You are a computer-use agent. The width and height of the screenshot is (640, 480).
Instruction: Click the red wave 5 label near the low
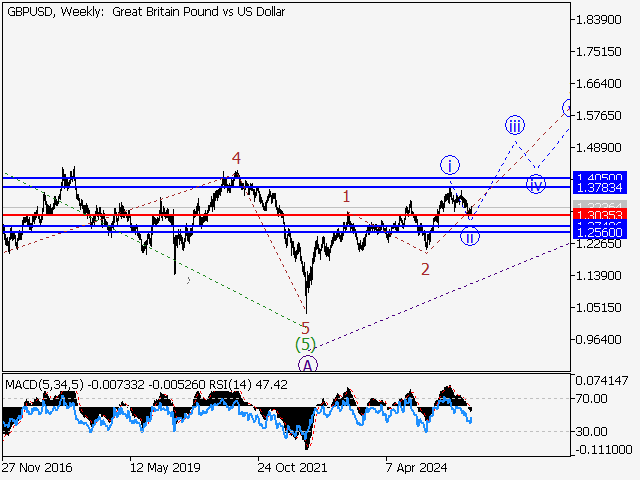[x=305, y=327]
